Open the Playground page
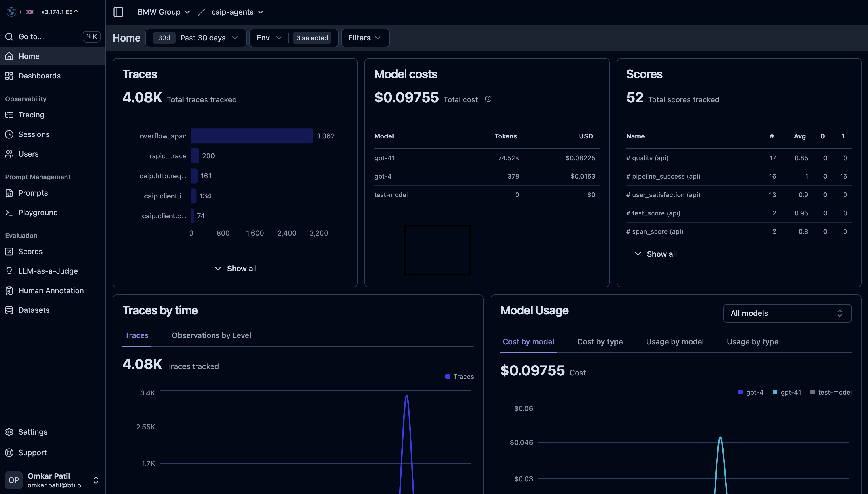 53,213
